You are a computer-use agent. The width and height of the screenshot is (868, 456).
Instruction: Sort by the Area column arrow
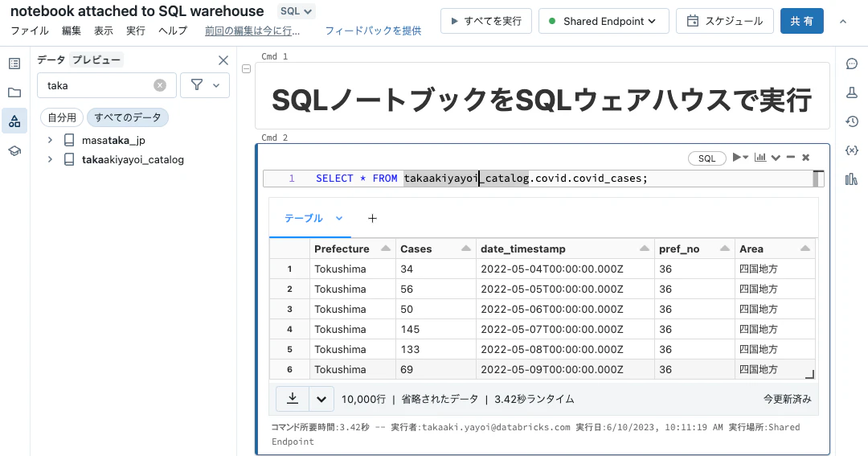click(805, 249)
